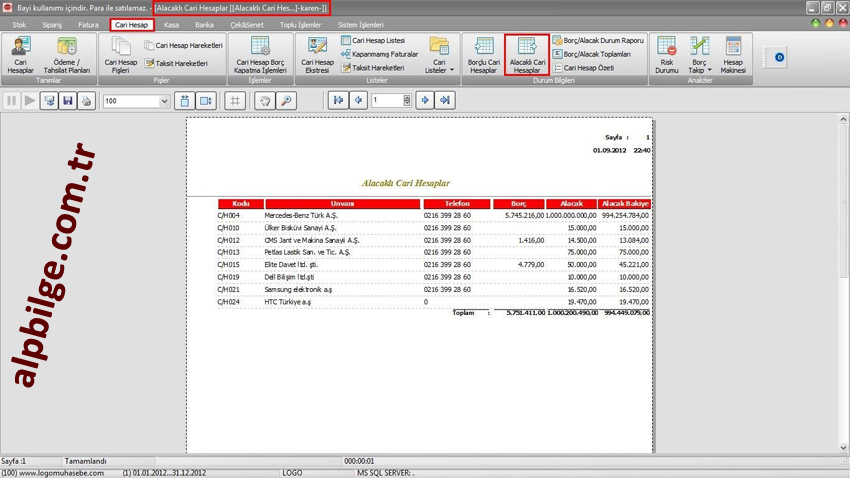The image size is (850, 478).
Task: Print the report with printer icon
Action: tap(86, 101)
